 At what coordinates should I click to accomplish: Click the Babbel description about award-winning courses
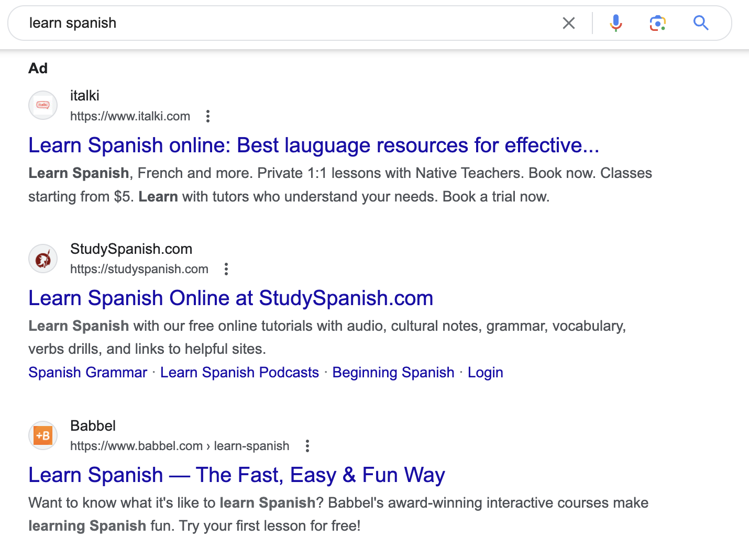[338, 514]
